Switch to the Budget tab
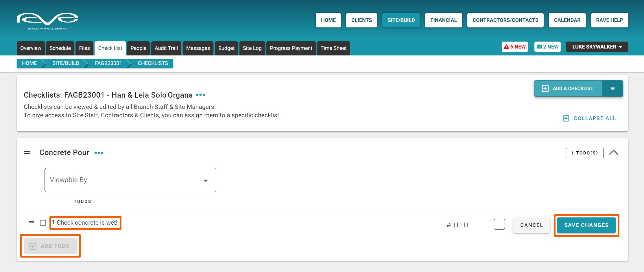This screenshot has width=644, height=272. 226,48
